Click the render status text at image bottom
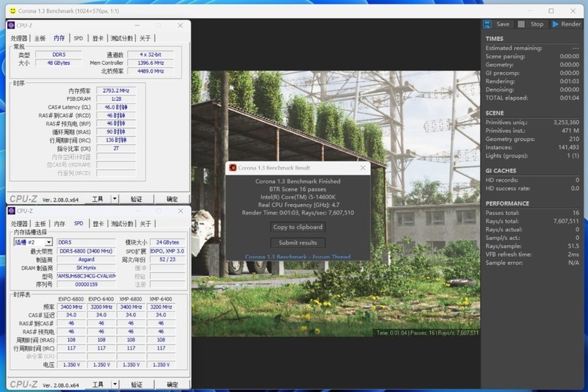588x392 pixels. (x=428, y=333)
